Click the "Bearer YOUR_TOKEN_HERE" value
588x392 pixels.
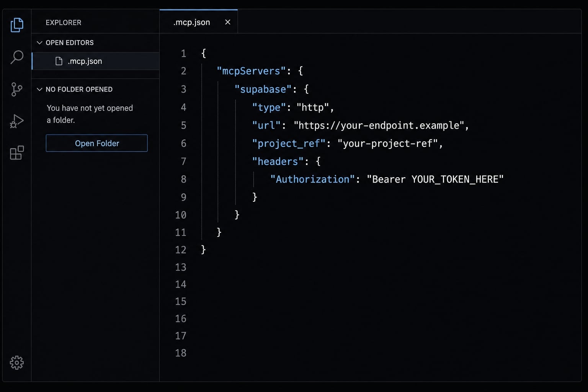tap(435, 180)
